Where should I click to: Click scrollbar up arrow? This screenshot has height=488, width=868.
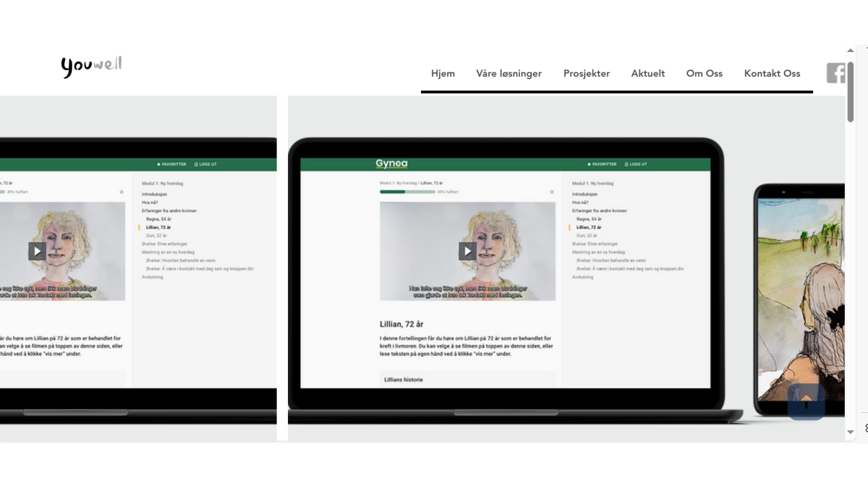tap(851, 51)
